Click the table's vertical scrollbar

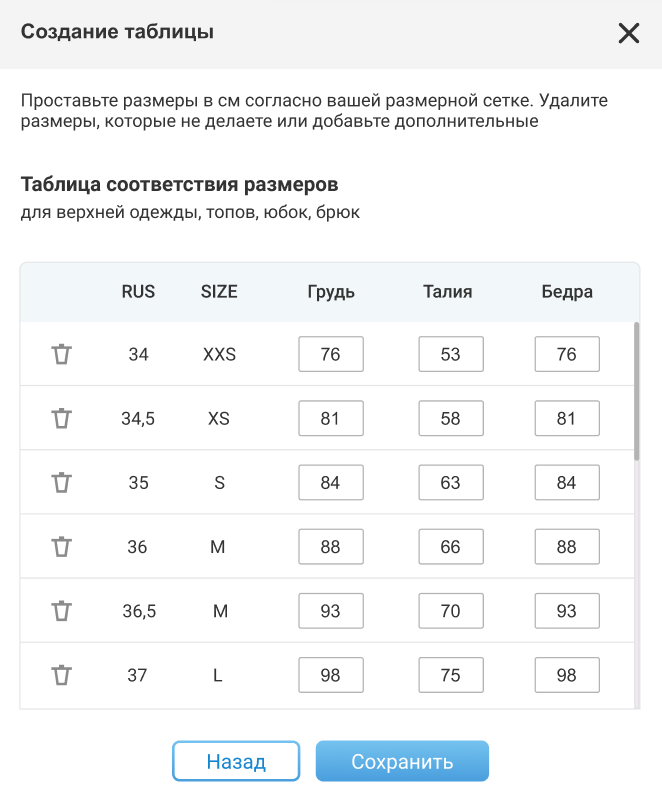(636, 390)
